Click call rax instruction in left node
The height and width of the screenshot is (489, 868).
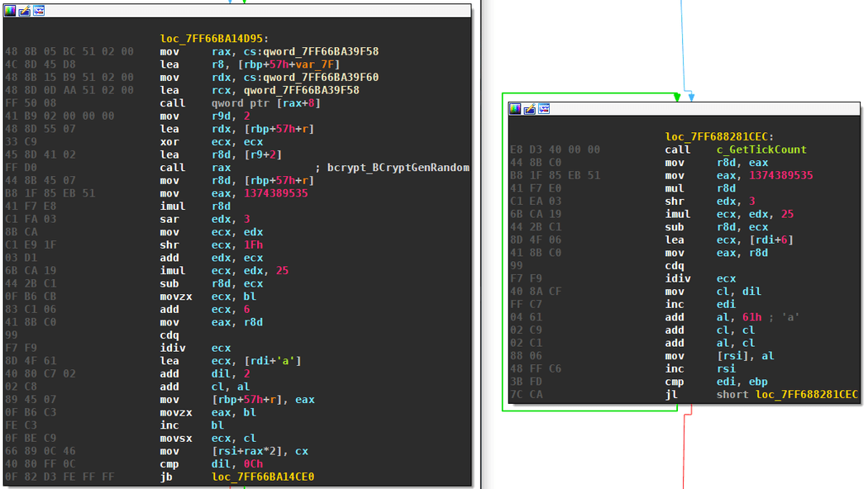pyautogui.click(x=195, y=168)
